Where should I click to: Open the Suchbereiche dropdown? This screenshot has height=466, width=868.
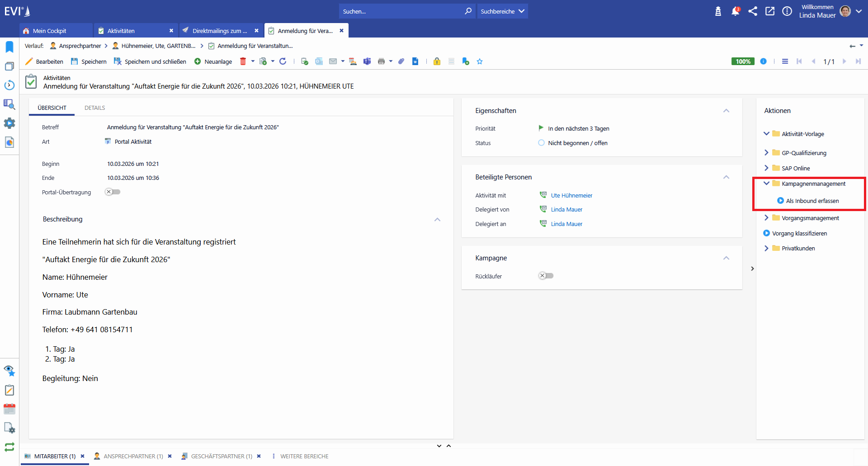502,11
